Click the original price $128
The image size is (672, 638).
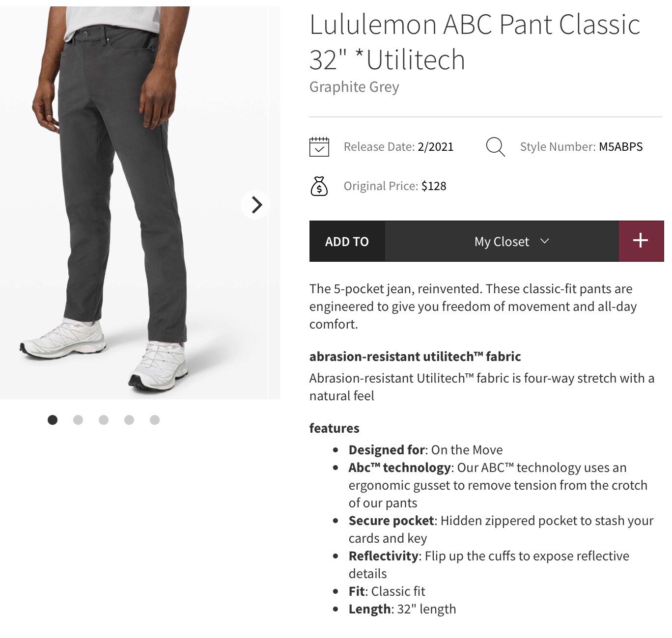point(434,186)
